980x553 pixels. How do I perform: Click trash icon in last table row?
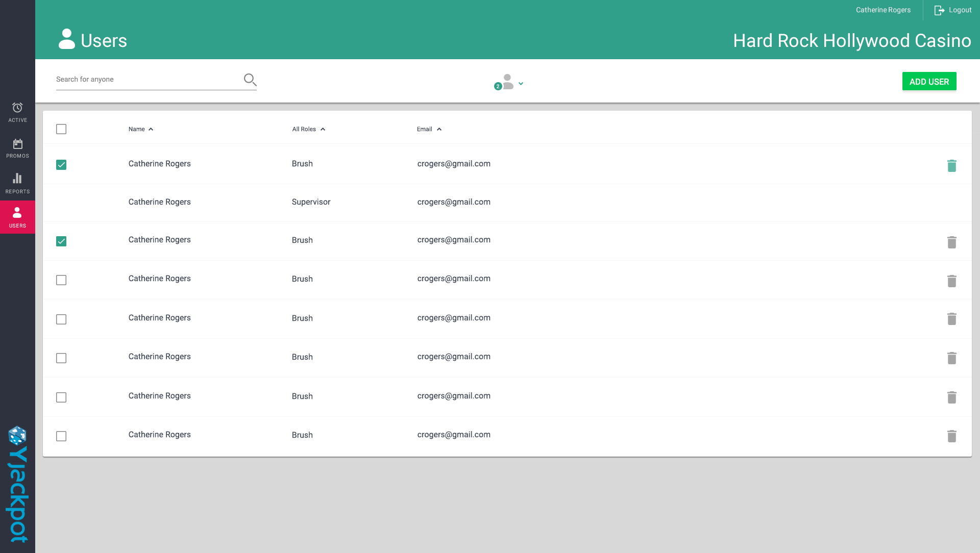[x=951, y=436]
